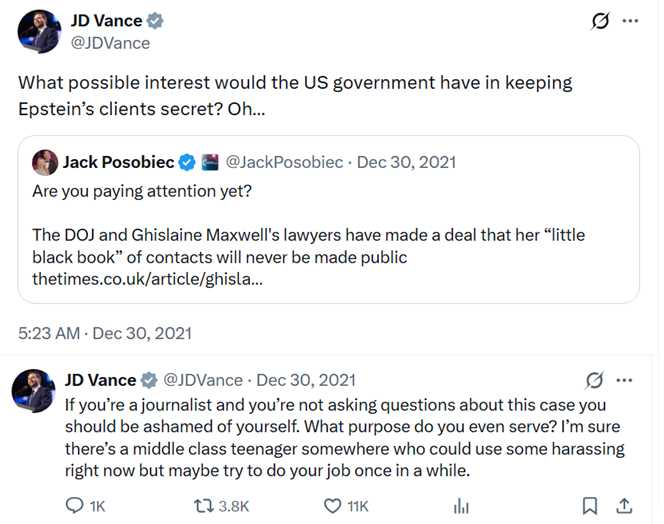Viewport: 664px width, 524px height.
Task: Click the share icon on bottom tweet
Action: (x=625, y=506)
